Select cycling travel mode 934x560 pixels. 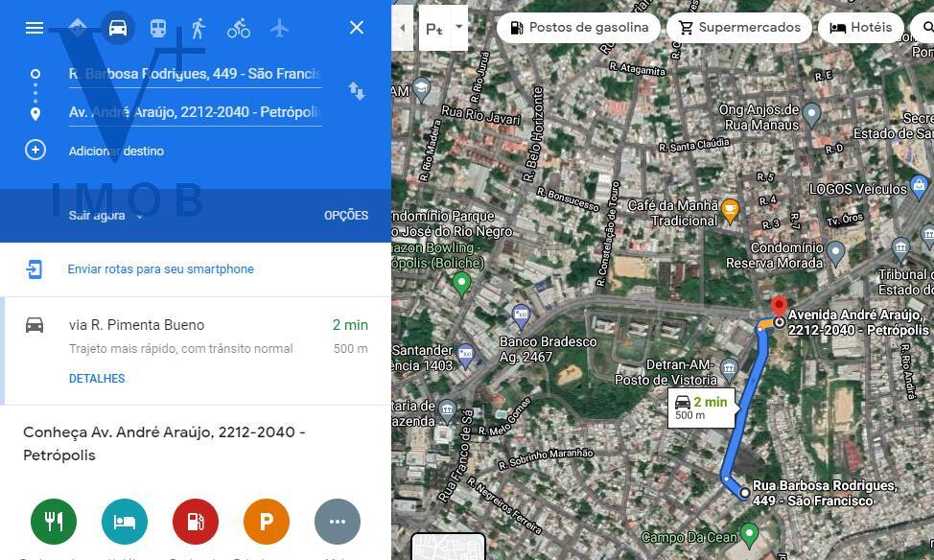pyautogui.click(x=239, y=28)
